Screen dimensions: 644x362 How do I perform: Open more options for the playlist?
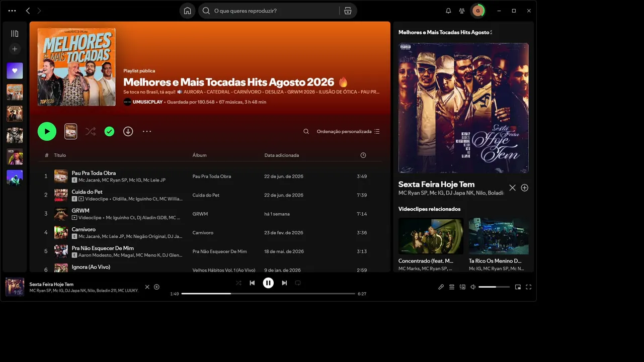click(x=147, y=131)
